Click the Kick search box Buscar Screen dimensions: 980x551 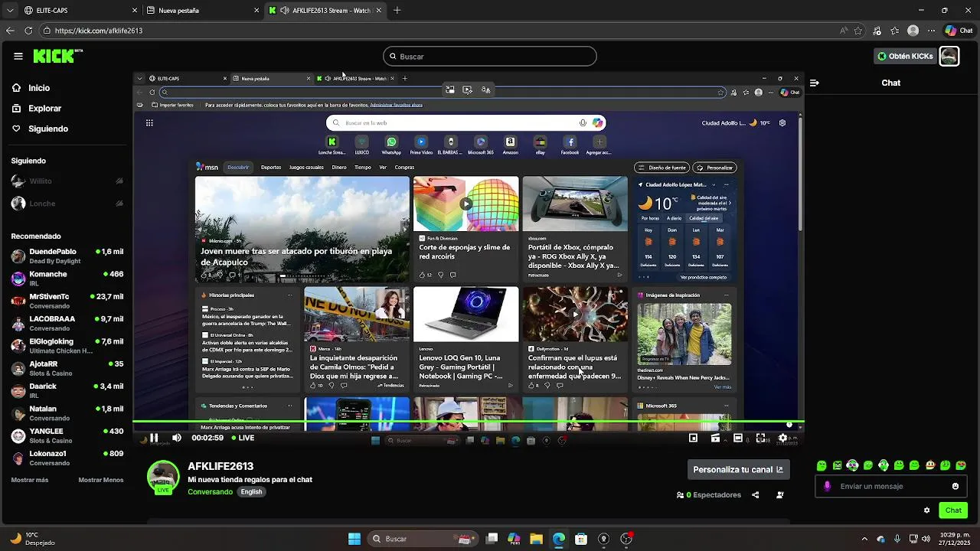[x=490, y=56]
